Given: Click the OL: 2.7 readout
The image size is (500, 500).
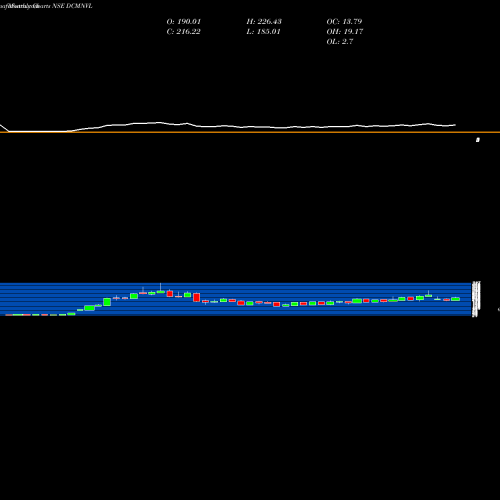Looking at the screenshot, I should tap(340, 42).
